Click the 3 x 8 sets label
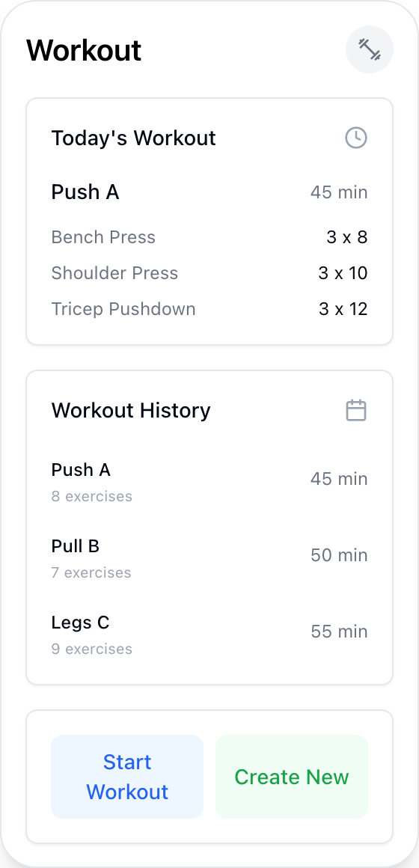 click(x=347, y=237)
